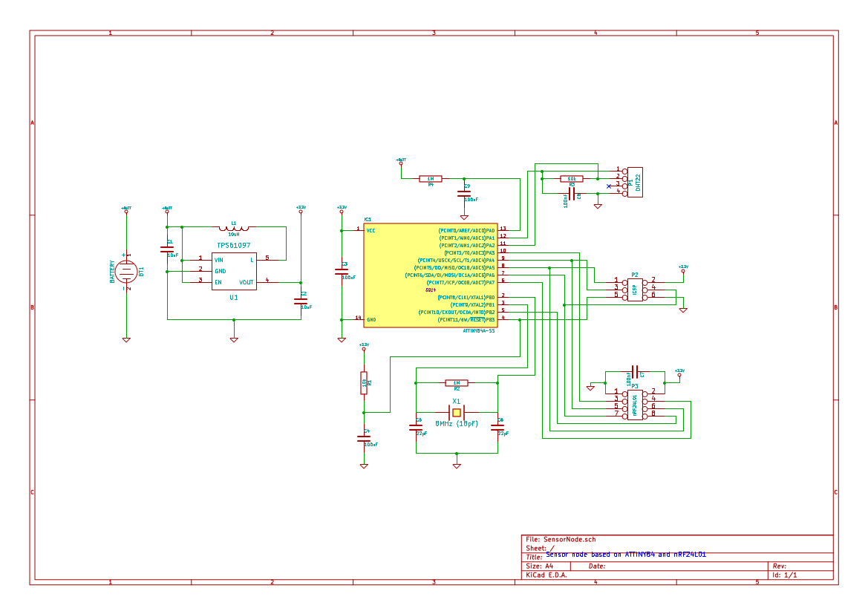868x614 pixels.
Task: Select the left 22pF capacitor C5
Action: [416, 428]
